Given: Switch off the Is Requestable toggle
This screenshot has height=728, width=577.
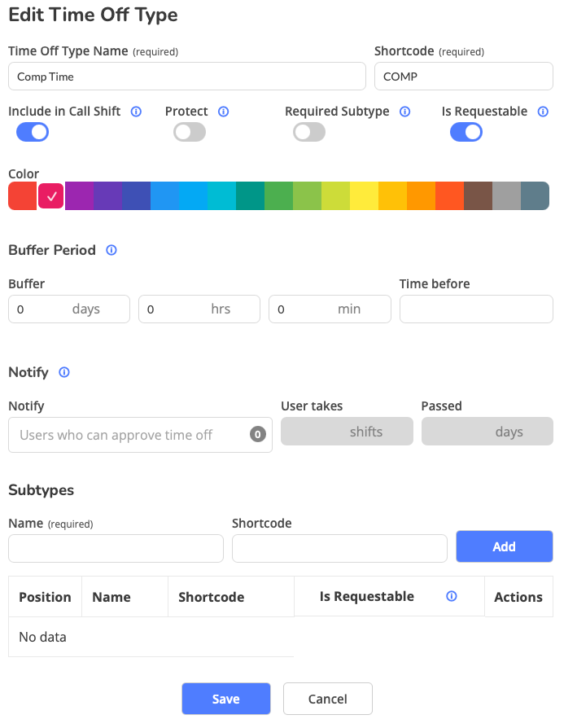Looking at the screenshot, I should pyautogui.click(x=466, y=132).
